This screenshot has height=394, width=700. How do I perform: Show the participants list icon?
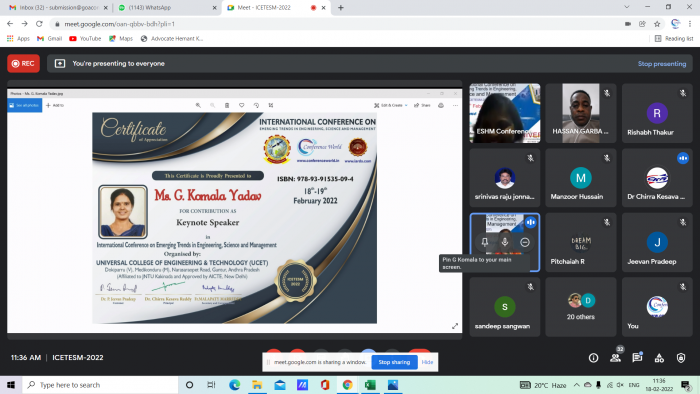click(x=615, y=358)
